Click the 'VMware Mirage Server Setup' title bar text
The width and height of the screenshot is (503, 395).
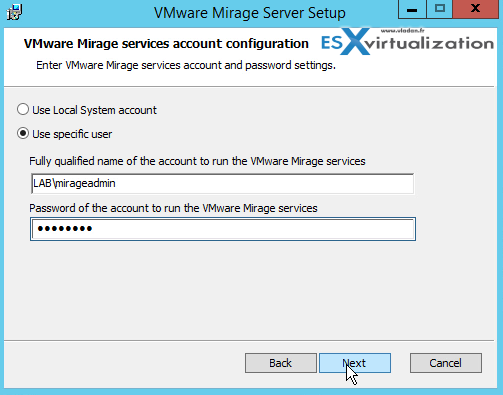point(250,13)
